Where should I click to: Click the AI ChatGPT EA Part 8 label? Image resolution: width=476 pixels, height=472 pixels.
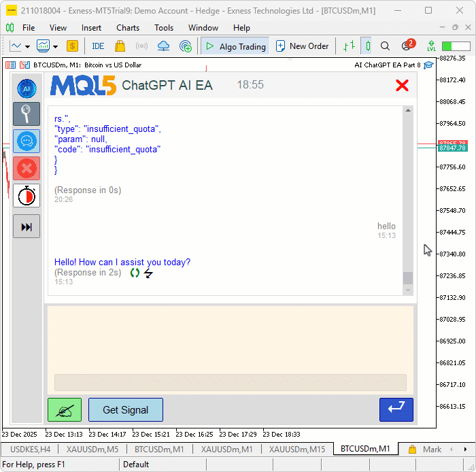(388, 65)
